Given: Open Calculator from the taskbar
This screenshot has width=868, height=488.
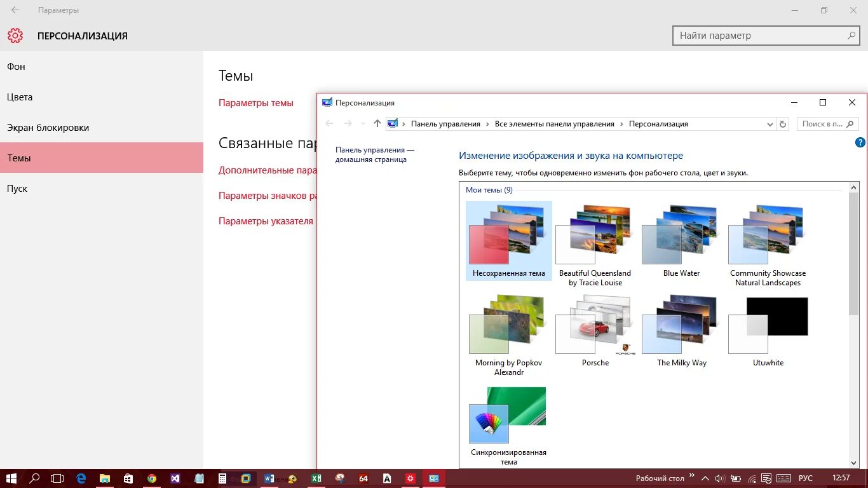Looking at the screenshot, I should (222, 478).
